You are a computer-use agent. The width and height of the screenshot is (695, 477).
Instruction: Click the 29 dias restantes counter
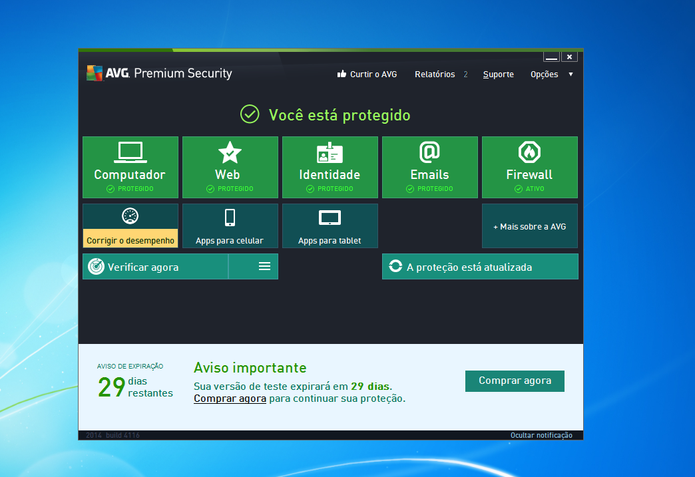135,387
